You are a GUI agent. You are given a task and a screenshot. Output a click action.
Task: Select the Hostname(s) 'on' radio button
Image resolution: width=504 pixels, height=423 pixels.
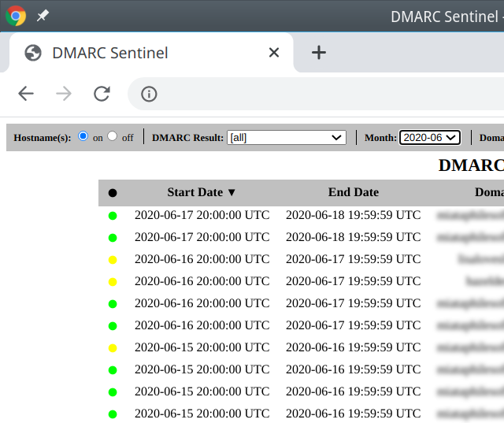pos(83,136)
